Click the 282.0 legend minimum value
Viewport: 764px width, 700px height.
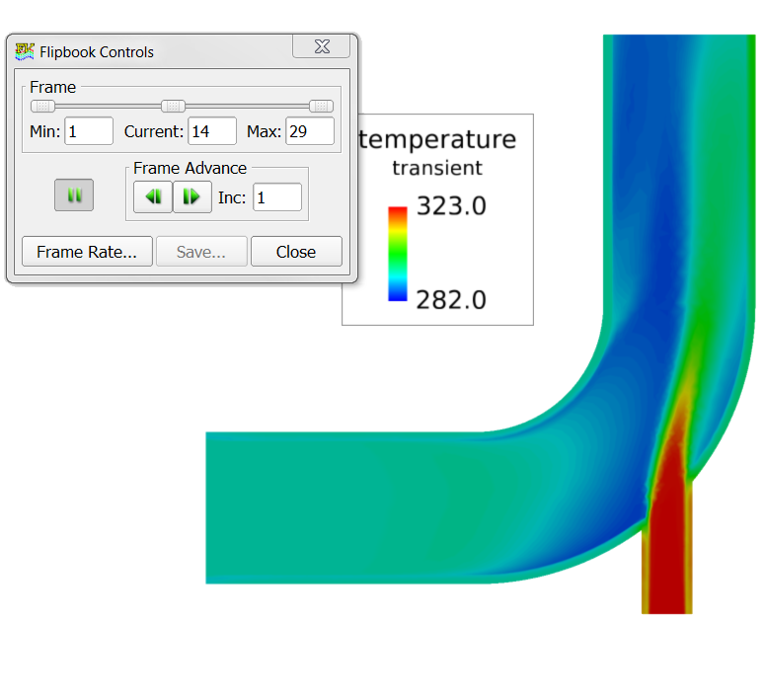tap(451, 299)
